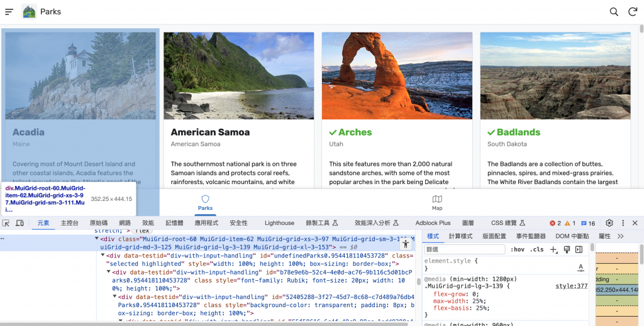The image size is (644, 326).
Task: Open the Acadia lighthouse photo
Action: click(x=80, y=76)
